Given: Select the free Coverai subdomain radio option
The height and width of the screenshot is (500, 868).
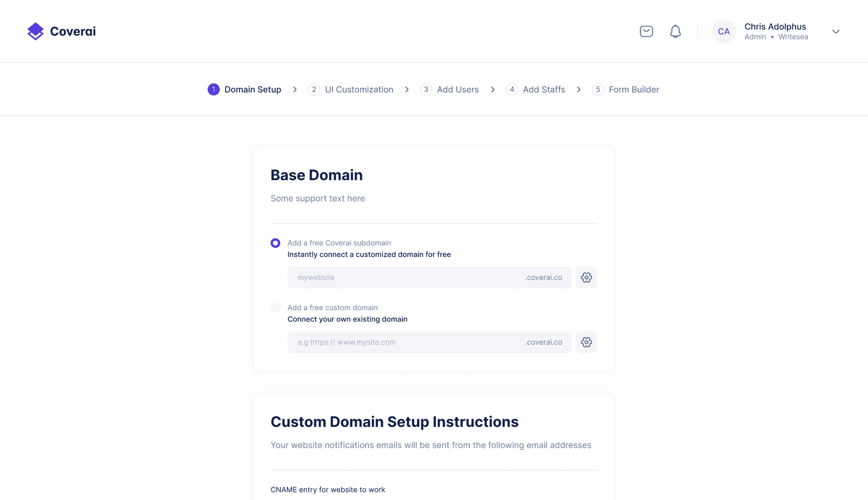Looking at the screenshot, I should point(275,243).
